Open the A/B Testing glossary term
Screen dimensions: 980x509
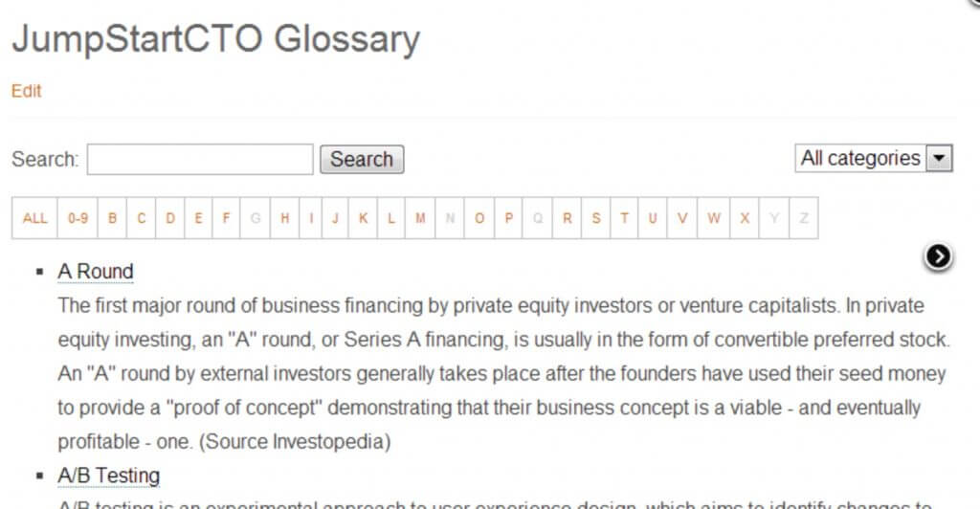[108, 476]
